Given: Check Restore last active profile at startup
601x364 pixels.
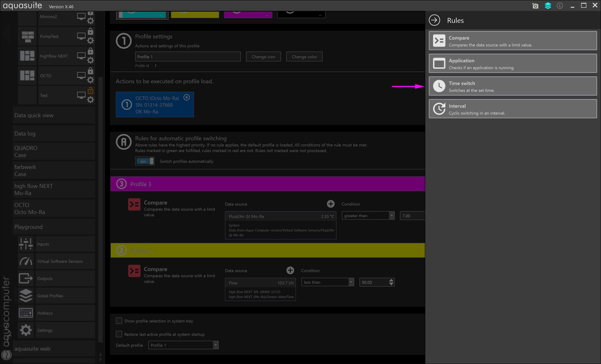Looking at the screenshot, I should [x=119, y=334].
